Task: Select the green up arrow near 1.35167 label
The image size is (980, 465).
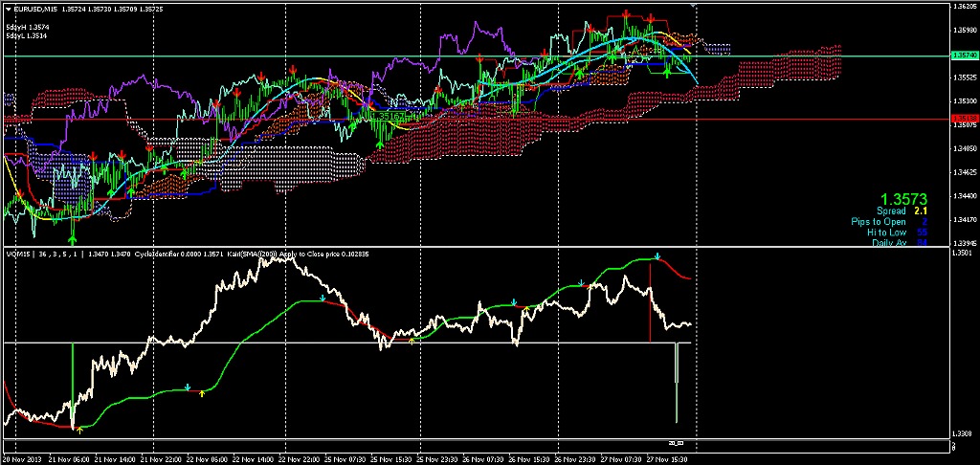Action: [379, 144]
